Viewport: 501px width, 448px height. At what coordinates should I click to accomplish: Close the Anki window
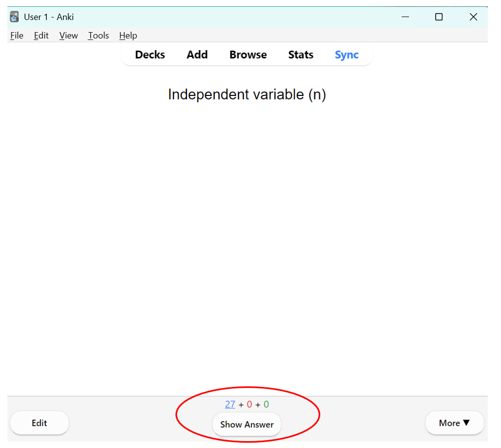pos(474,17)
